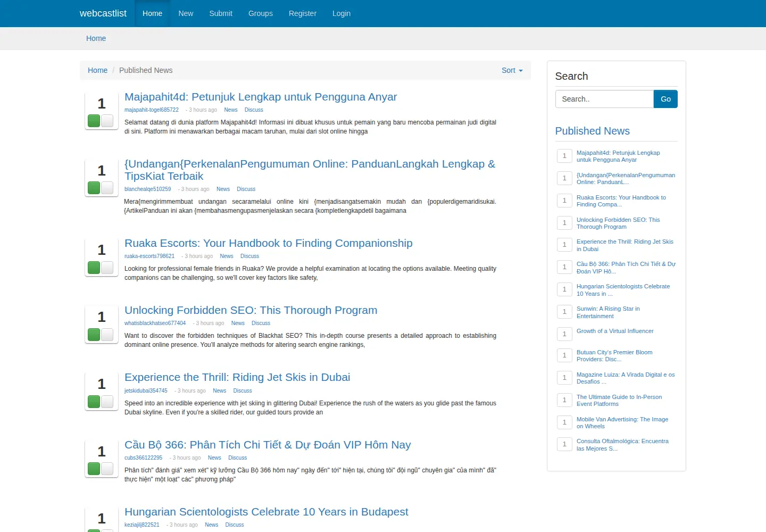This screenshot has width=766, height=532.
Task: Downvote the Unlocking Forbidden SEO post
Action: (107, 335)
